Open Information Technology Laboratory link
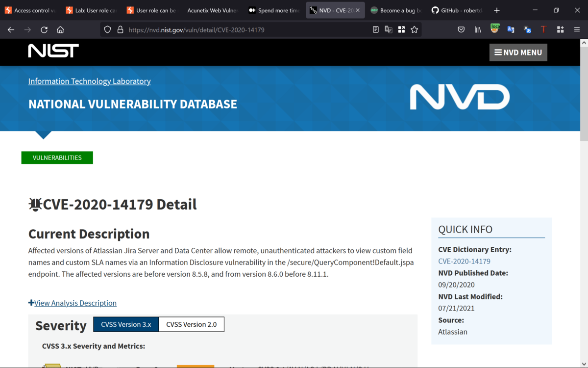 coord(89,81)
